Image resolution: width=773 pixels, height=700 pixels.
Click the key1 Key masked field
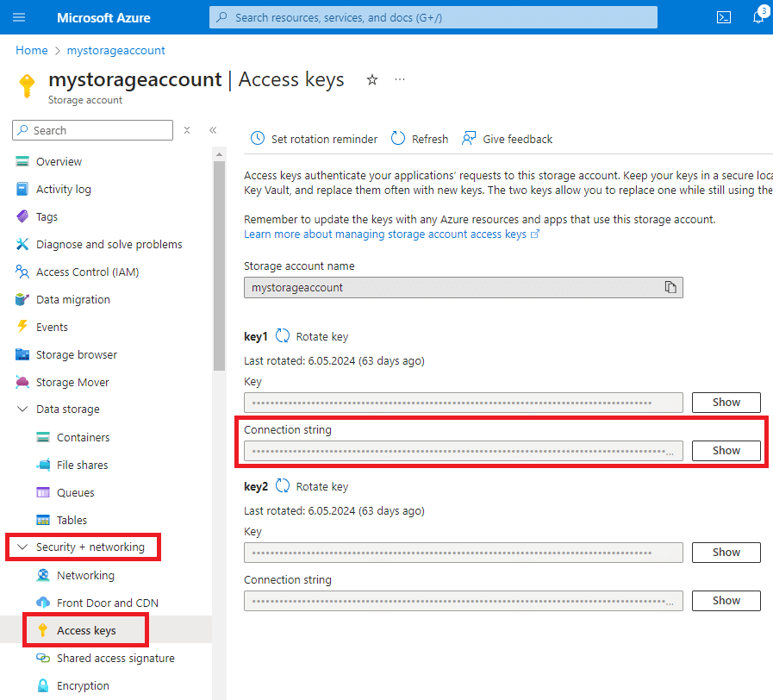464,403
